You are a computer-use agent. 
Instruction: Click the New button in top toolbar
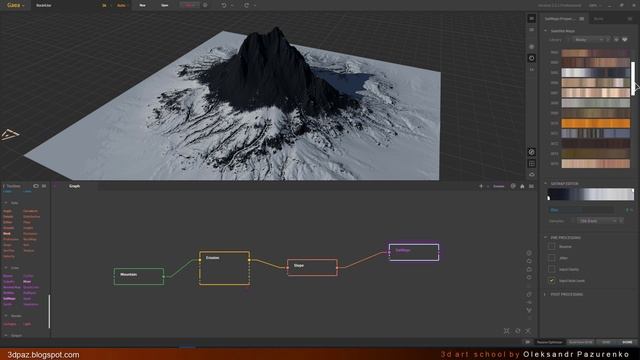[142, 5]
